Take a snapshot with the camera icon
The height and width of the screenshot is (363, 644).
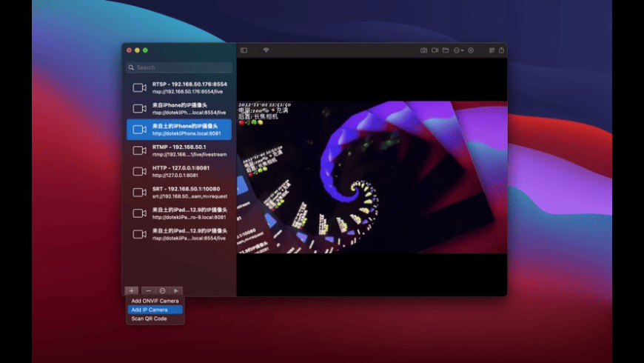[423, 50]
